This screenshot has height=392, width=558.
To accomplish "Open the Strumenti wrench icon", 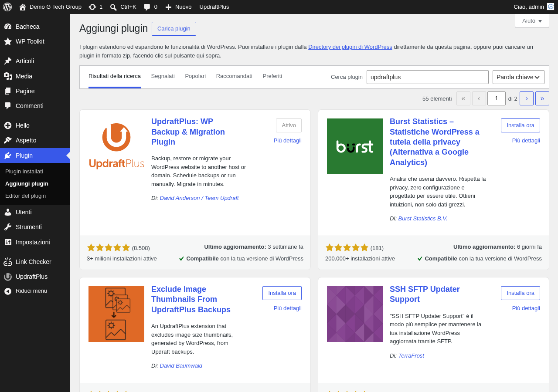I will pos(8,227).
